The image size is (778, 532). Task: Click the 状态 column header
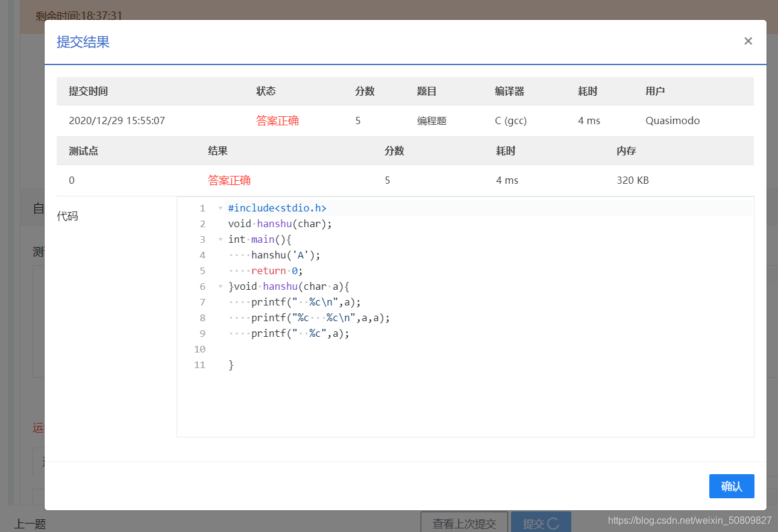(266, 91)
